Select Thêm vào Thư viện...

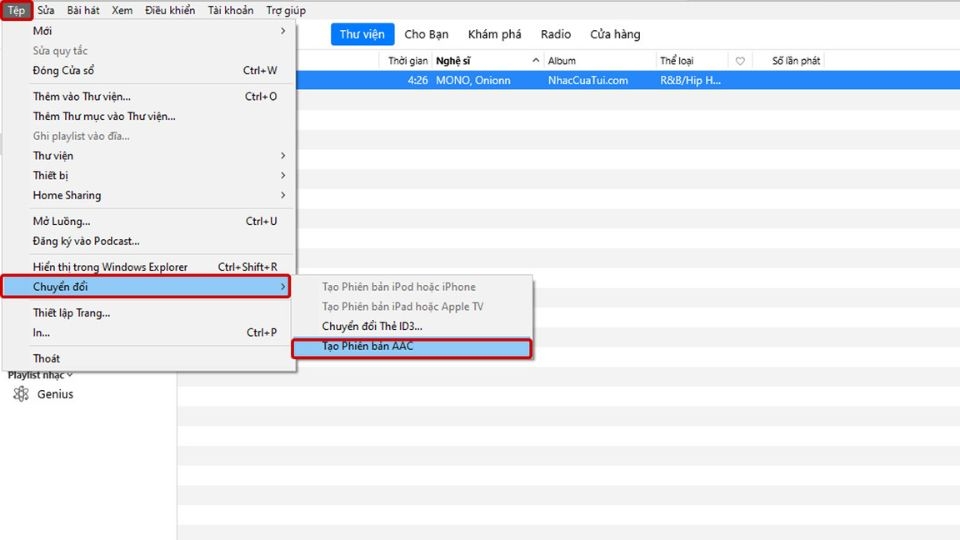pos(149,96)
